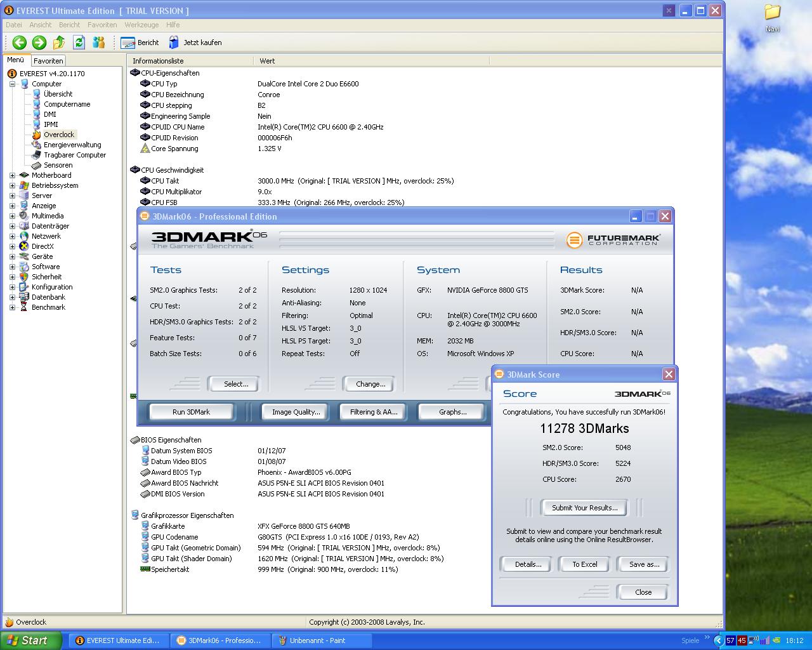Expand the Datenträger tree node

click(x=12, y=226)
